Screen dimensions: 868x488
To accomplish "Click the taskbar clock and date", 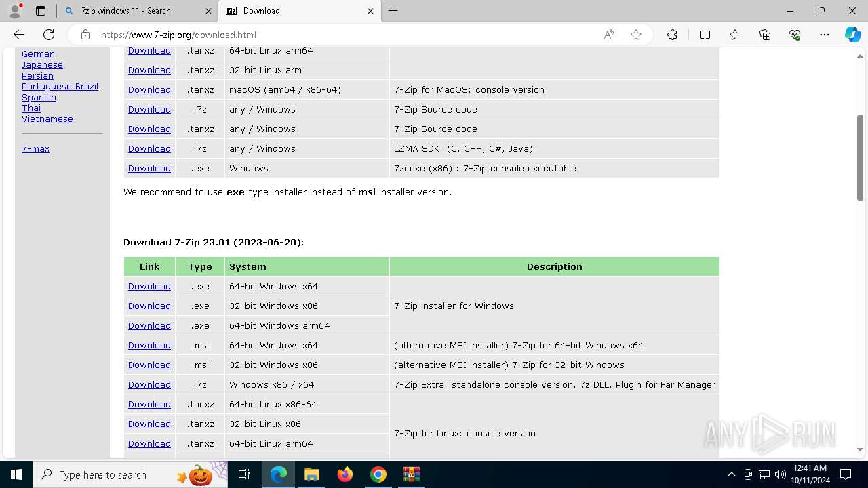I will click(x=810, y=474).
